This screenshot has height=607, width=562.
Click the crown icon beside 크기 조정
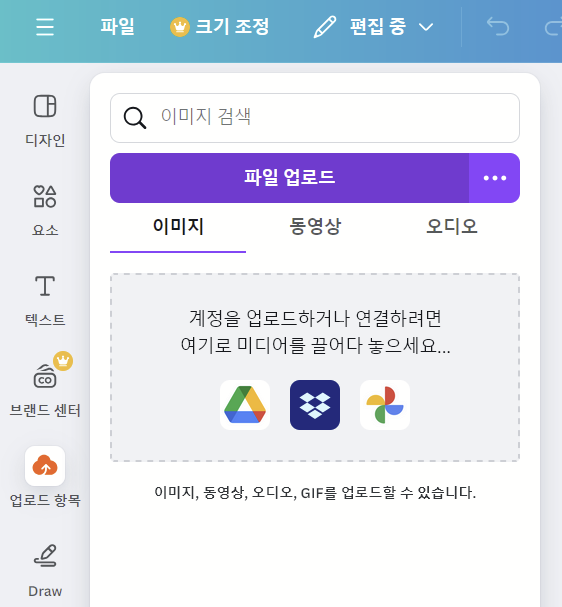point(180,27)
